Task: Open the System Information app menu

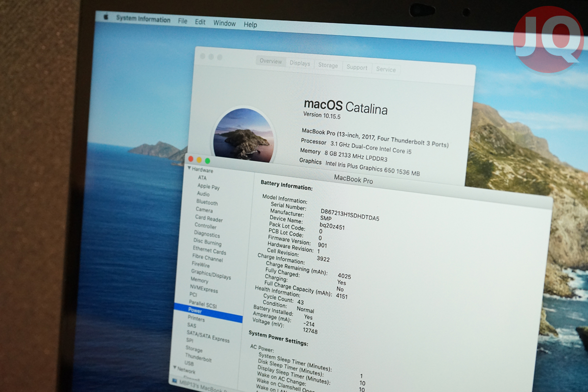Action: (x=143, y=19)
